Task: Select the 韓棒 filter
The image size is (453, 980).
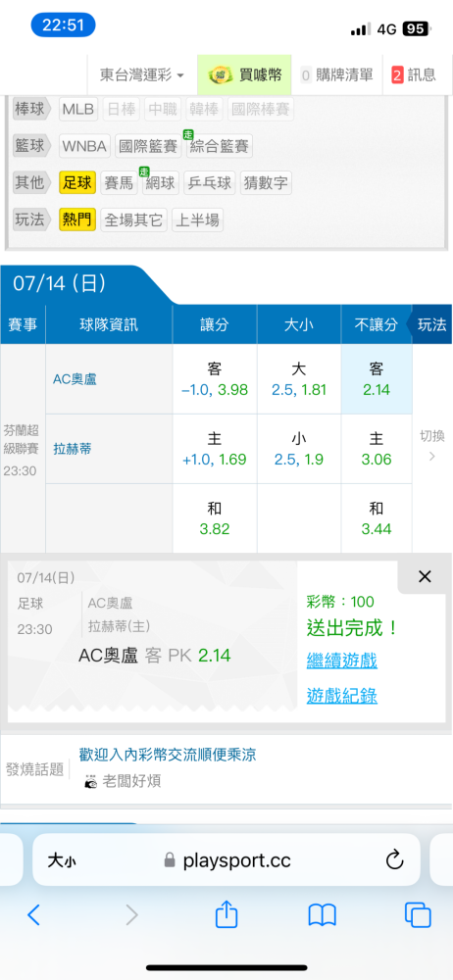Action: 205,110
